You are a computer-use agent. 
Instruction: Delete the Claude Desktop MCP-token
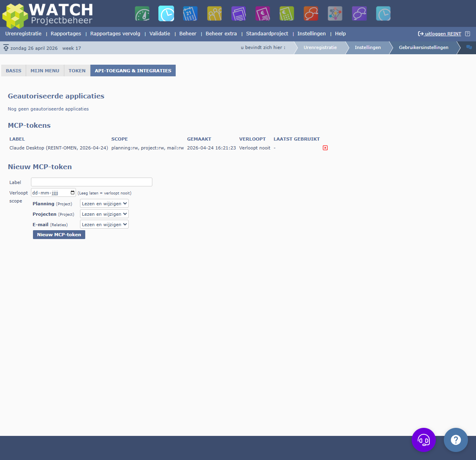[325, 148]
